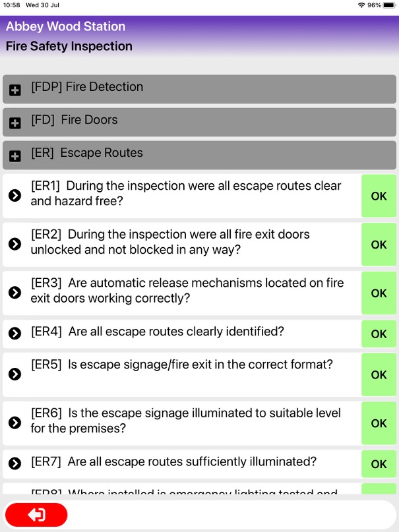The image size is (399, 532).
Task: Open ER5 question arrow icon
Action: click(15, 374)
